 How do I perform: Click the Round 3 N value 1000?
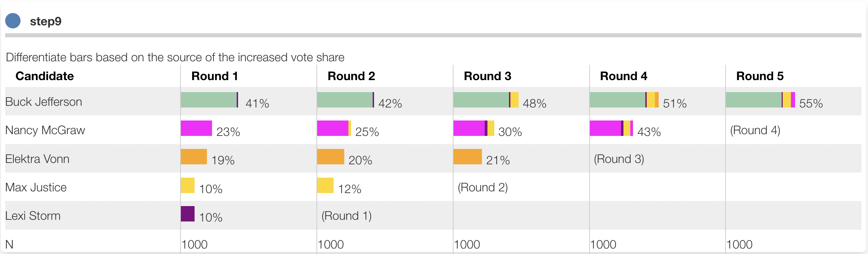(467, 244)
